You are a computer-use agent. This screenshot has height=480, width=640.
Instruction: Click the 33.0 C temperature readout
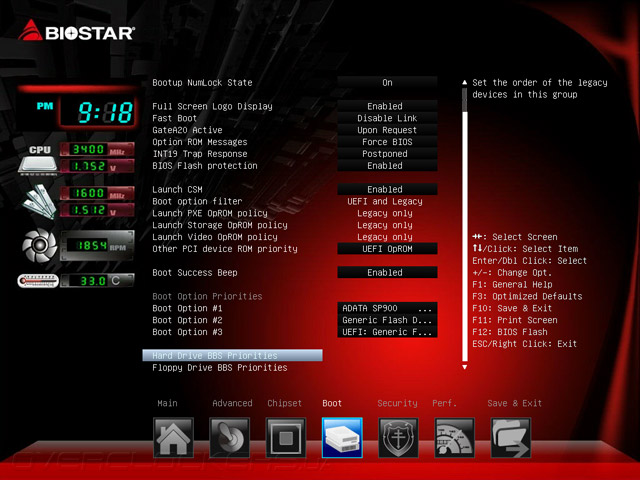coord(97,281)
